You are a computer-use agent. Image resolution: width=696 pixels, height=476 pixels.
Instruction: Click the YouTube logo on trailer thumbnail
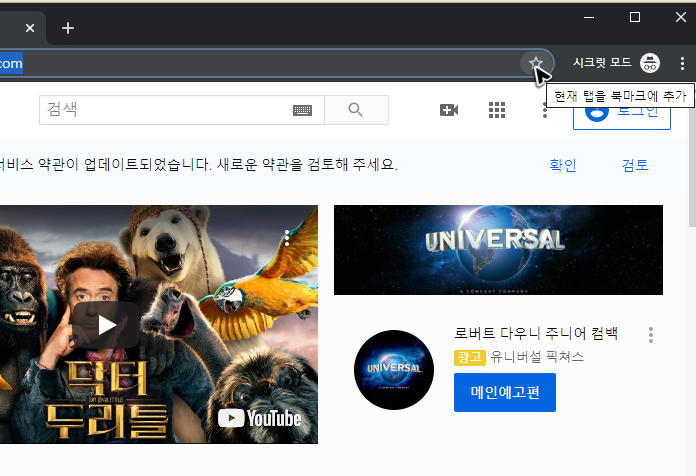260,418
